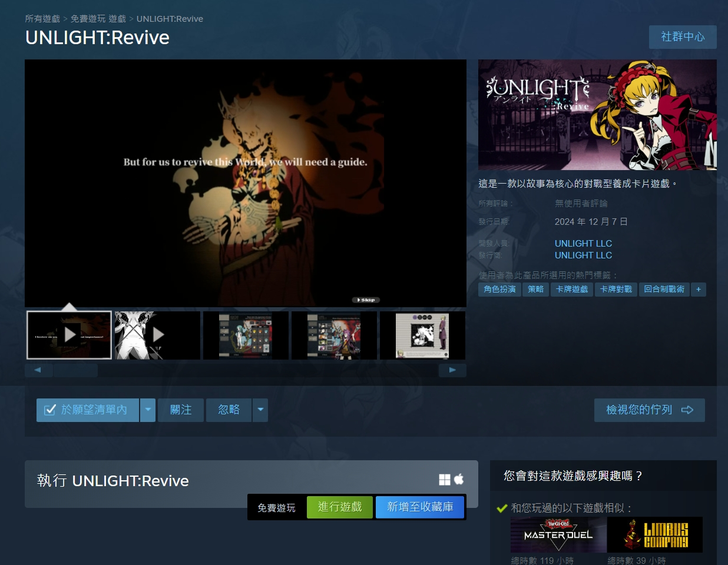View the third screenshot thumbnail

(246, 335)
